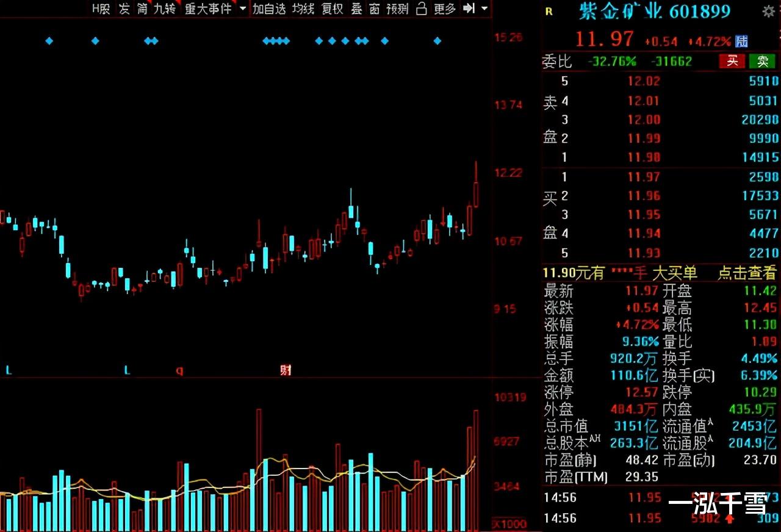The width and height of the screenshot is (781, 532).
Task: Toggle 均线 moving averages
Action: click(x=303, y=9)
